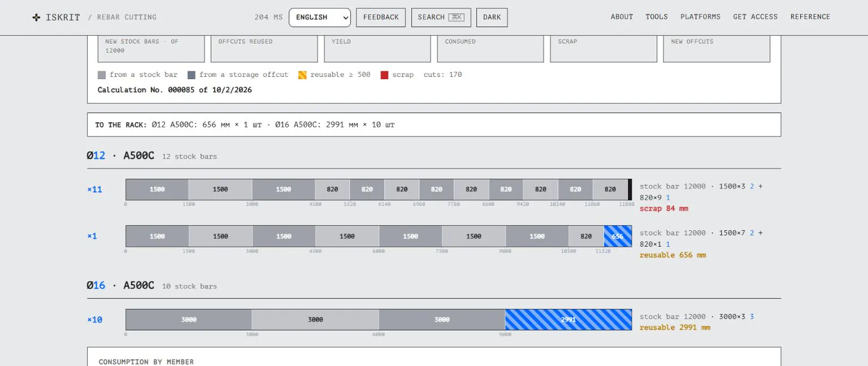Open the GET ACCESS menu item
The image size is (868, 366).
click(x=755, y=17)
